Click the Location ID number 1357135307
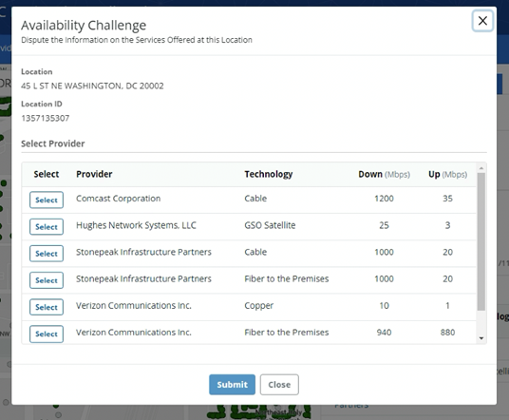 click(46, 118)
